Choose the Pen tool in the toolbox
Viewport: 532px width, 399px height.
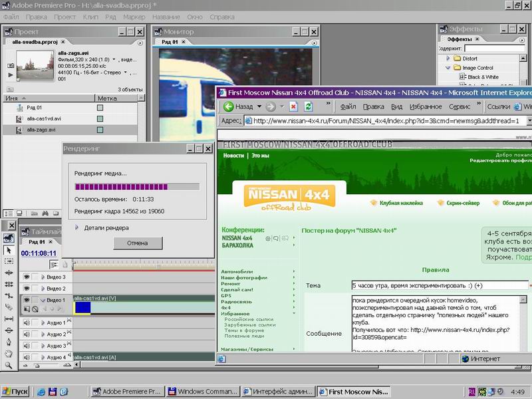9,342
